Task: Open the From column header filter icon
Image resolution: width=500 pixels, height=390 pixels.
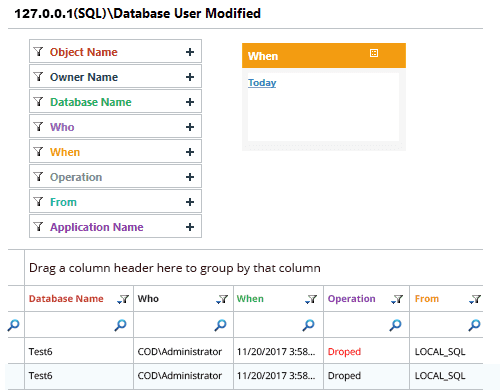Action: point(475,299)
